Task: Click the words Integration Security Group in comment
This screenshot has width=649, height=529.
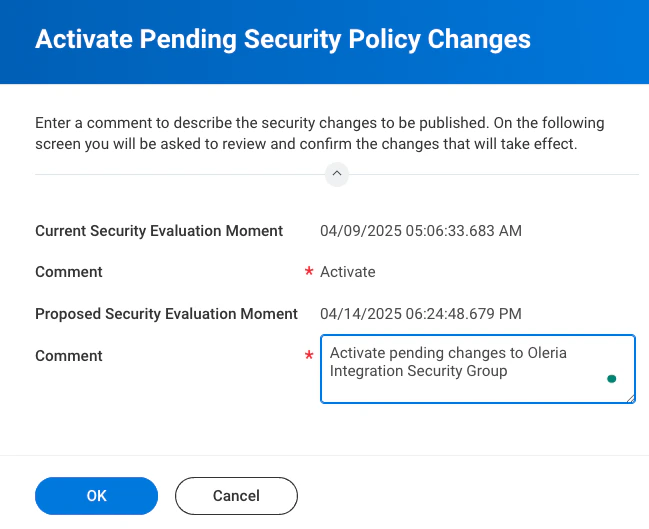Action: pyautogui.click(x=418, y=372)
